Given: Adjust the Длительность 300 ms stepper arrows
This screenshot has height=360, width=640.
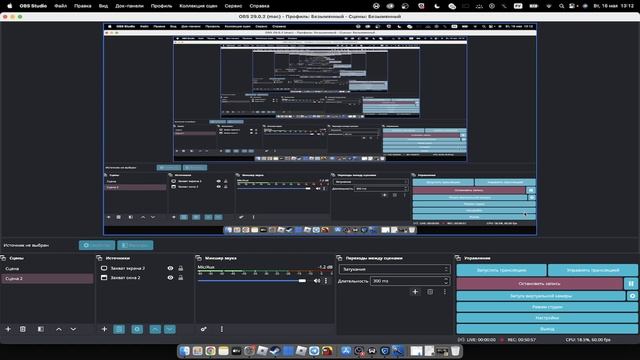Looking at the screenshot, I should tap(446, 281).
